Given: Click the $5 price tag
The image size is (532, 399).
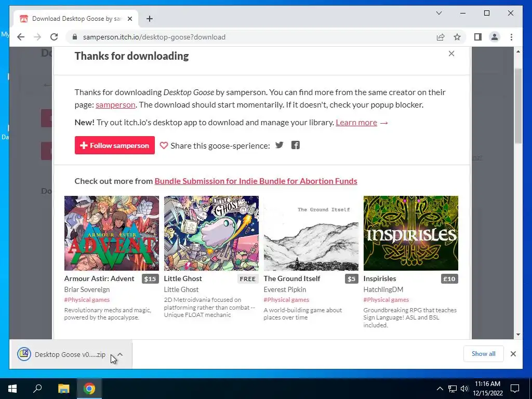Looking at the screenshot, I should tap(352, 279).
